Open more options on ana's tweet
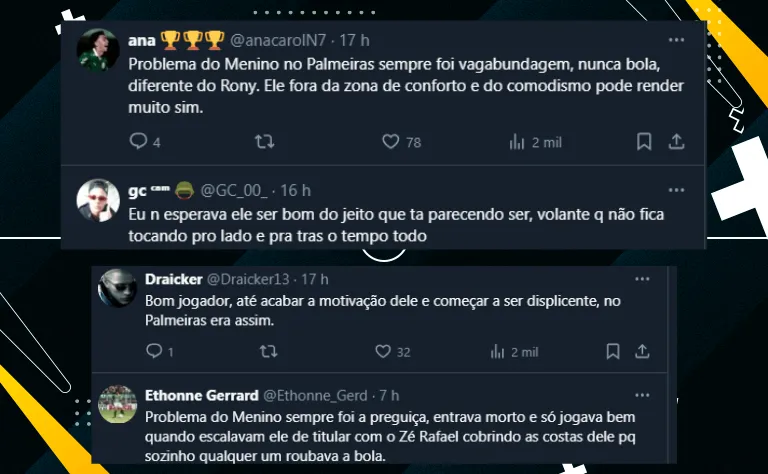768x474 pixels. pos(676,41)
